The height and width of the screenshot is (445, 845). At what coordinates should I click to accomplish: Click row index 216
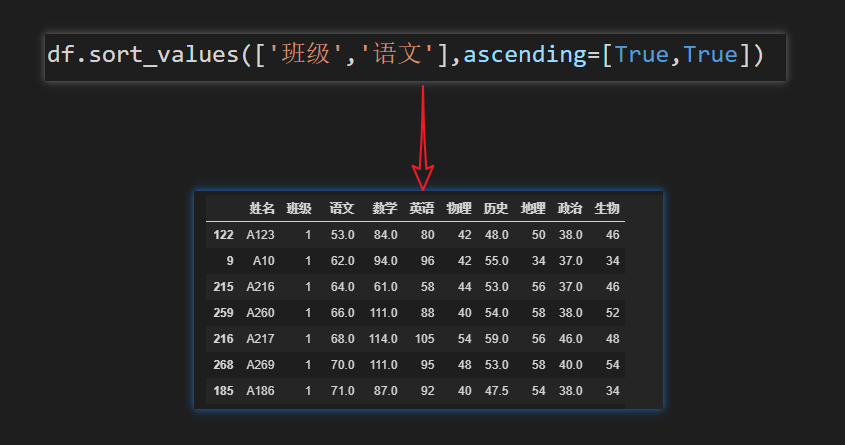click(x=223, y=338)
